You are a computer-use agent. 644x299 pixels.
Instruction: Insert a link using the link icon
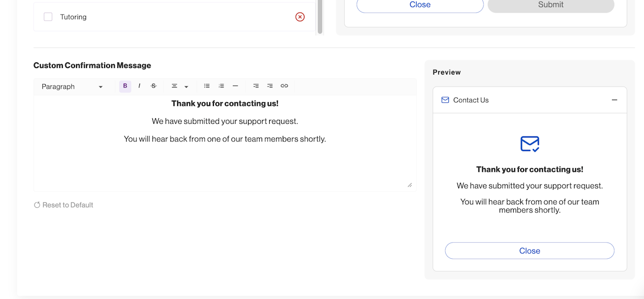[x=284, y=86]
